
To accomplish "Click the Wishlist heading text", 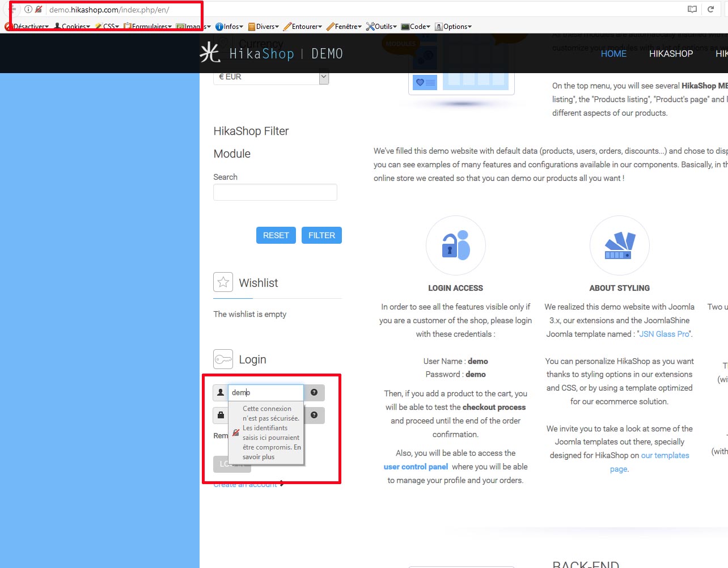I will [259, 283].
